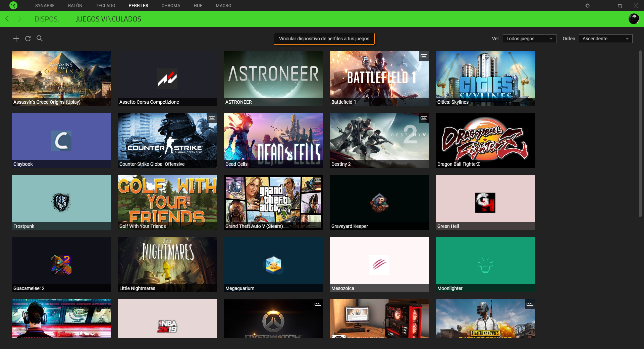The image size is (644, 349).
Task: Click the 'Frostpunk' title label
Action: point(24,226)
